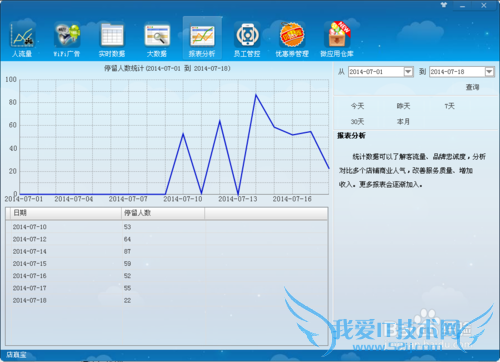Click the 店赢宝 status bar label
This screenshot has height=362, width=500.
point(16,355)
